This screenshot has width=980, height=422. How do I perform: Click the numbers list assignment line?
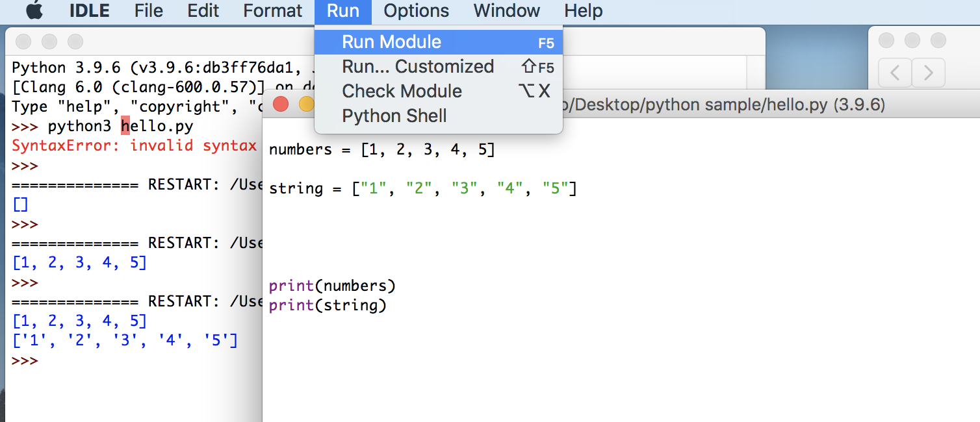382,150
